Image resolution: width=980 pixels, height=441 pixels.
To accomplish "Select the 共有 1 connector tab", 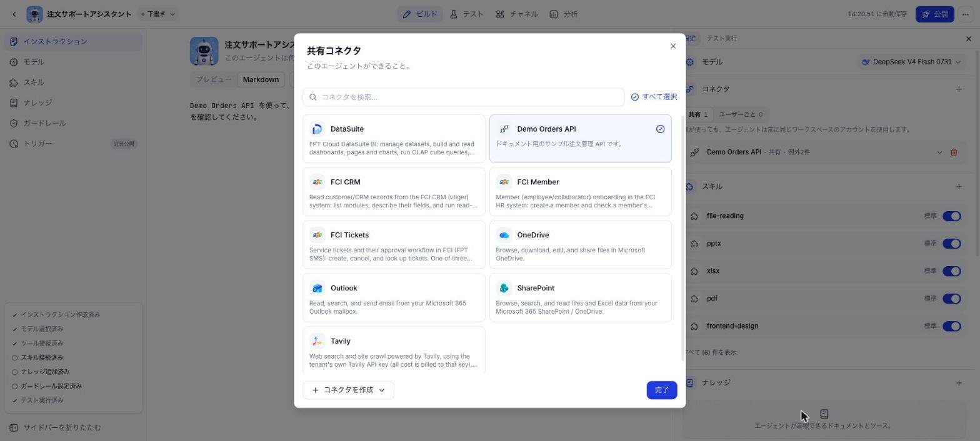I will 698,115.
